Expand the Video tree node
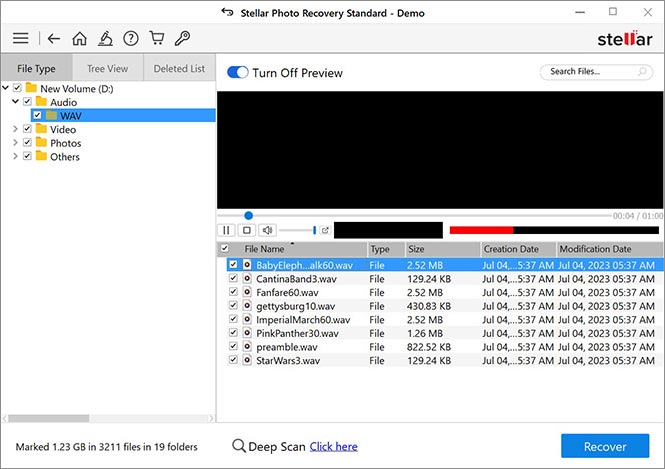Image resolution: width=665 pixels, height=469 pixels. tap(15, 128)
